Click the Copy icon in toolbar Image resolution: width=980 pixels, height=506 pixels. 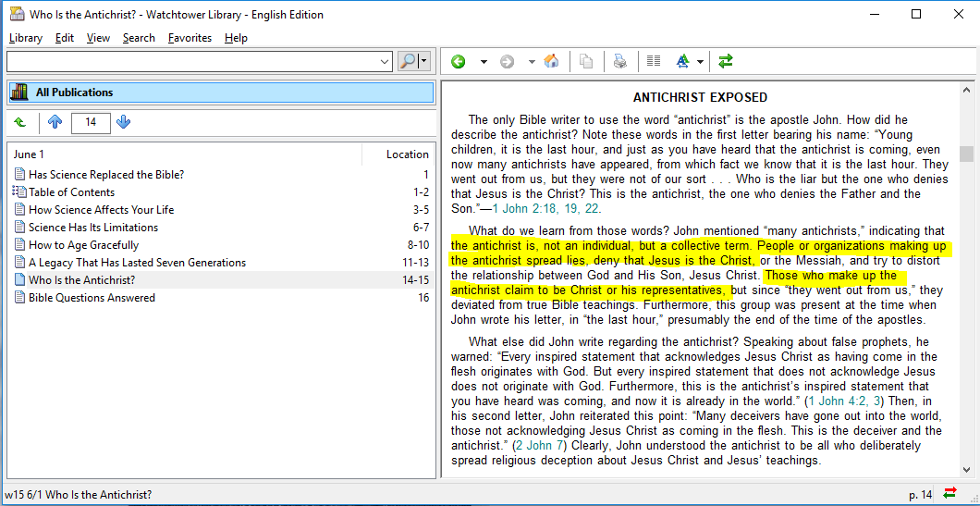click(585, 62)
